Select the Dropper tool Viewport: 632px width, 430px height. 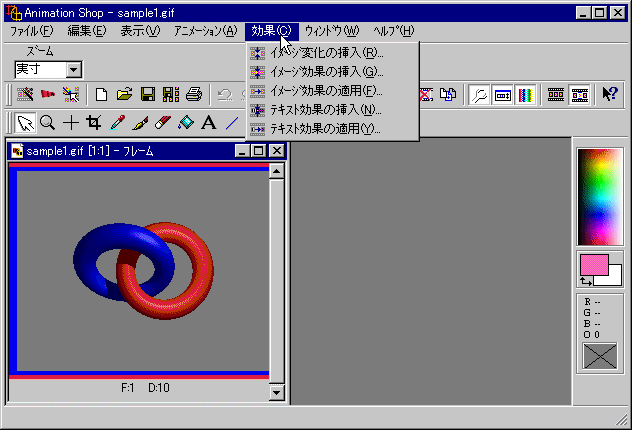click(x=117, y=123)
